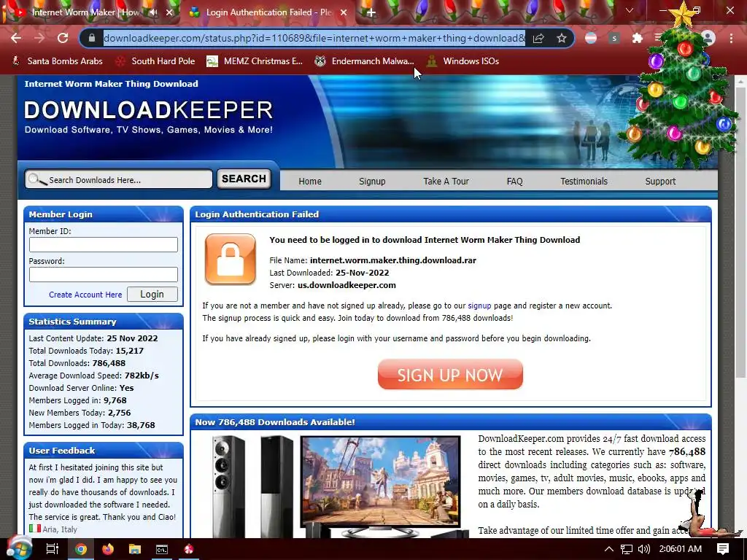Click the 2:06:01 AM clock
Image resolution: width=747 pixels, height=560 pixels.
tap(681, 549)
